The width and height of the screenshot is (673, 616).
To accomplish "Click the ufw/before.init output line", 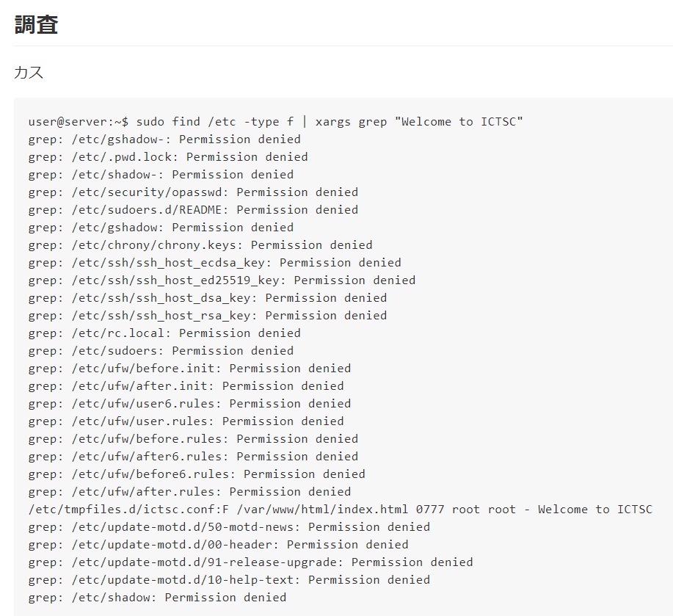I will pyautogui.click(x=189, y=369).
